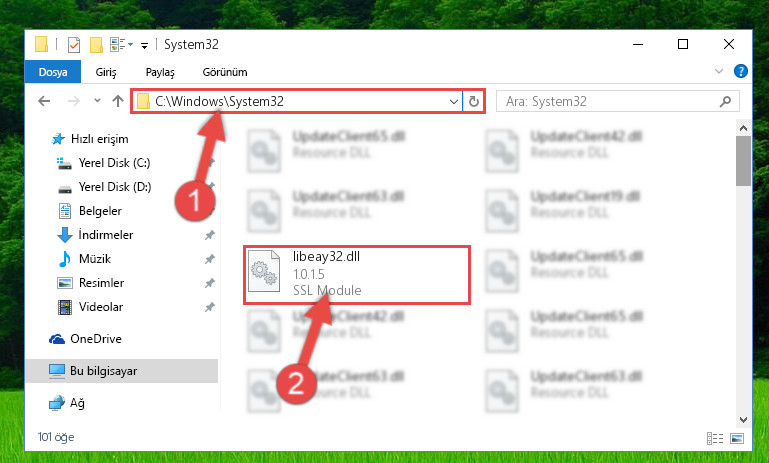Expand the address bar history dropdown
Viewport: 769px width, 463px height.
click(454, 102)
